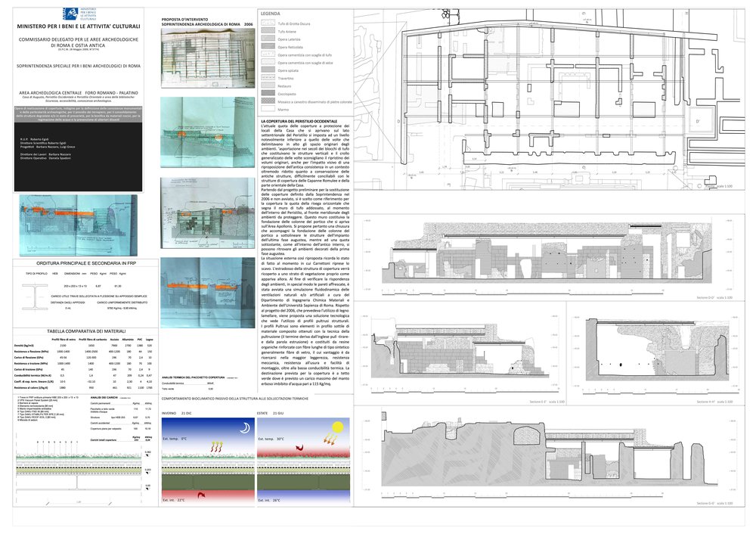The image size is (756, 534).
Task: Click 'Opera cementizia con scaglie di selce' label
Action: point(305,63)
